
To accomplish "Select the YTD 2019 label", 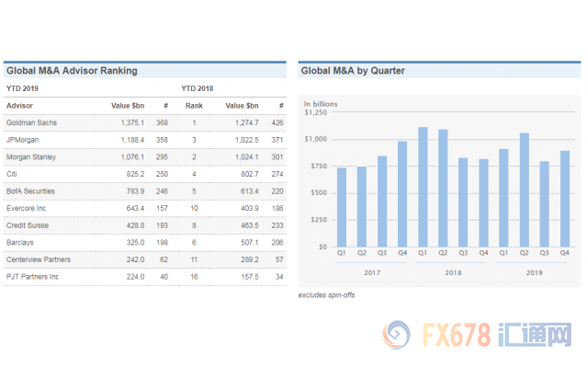I will click(22, 88).
